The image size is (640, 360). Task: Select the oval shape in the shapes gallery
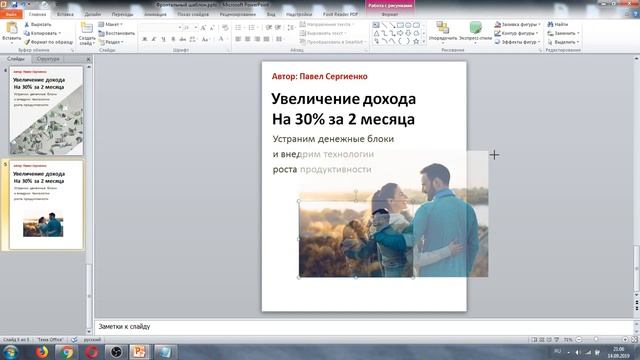point(408,25)
